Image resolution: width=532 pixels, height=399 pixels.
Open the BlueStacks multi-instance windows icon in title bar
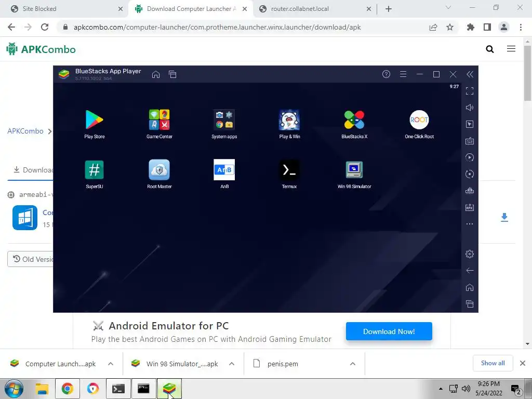tap(172, 74)
